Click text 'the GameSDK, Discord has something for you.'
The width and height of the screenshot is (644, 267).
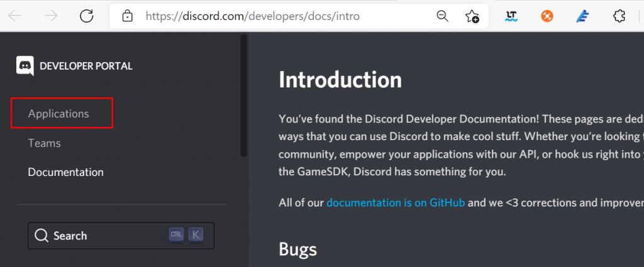click(392, 172)
